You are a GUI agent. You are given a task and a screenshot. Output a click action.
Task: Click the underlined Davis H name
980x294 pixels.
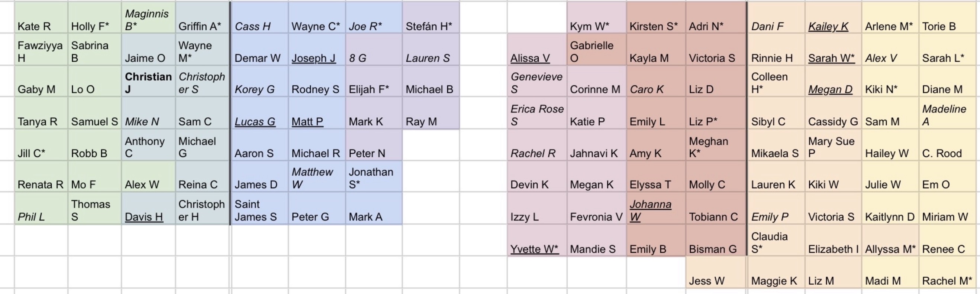click(144, 216)
